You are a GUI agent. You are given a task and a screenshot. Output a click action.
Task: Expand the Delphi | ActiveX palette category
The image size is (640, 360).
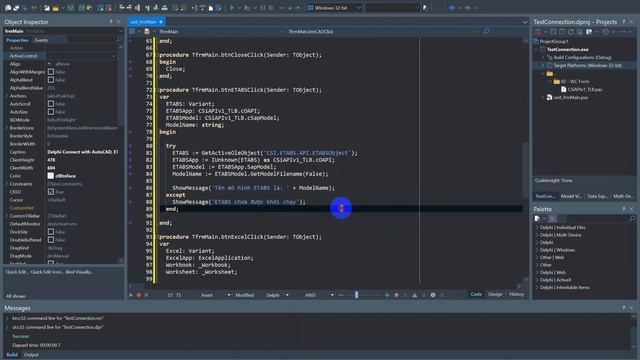537,280
